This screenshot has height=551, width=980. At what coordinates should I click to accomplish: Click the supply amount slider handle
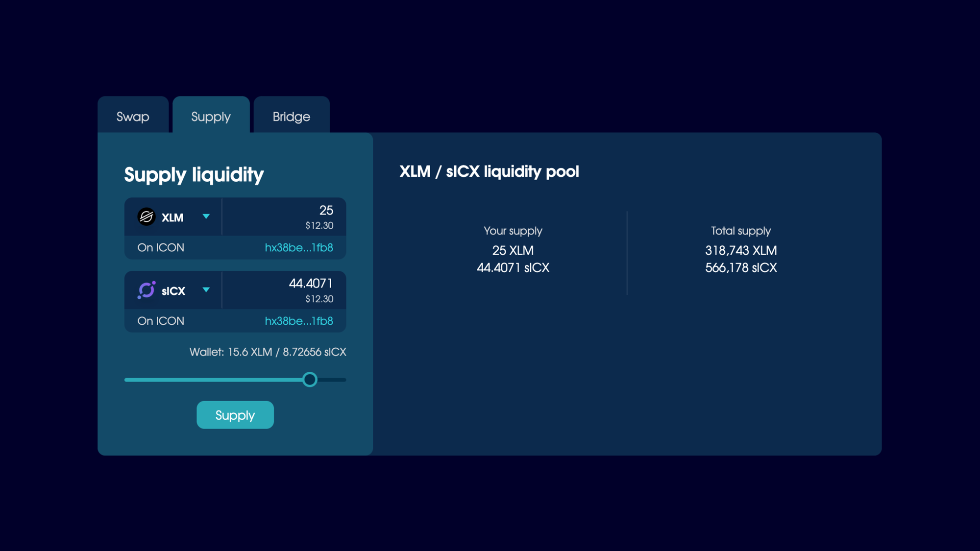click(x=310, y=380)
